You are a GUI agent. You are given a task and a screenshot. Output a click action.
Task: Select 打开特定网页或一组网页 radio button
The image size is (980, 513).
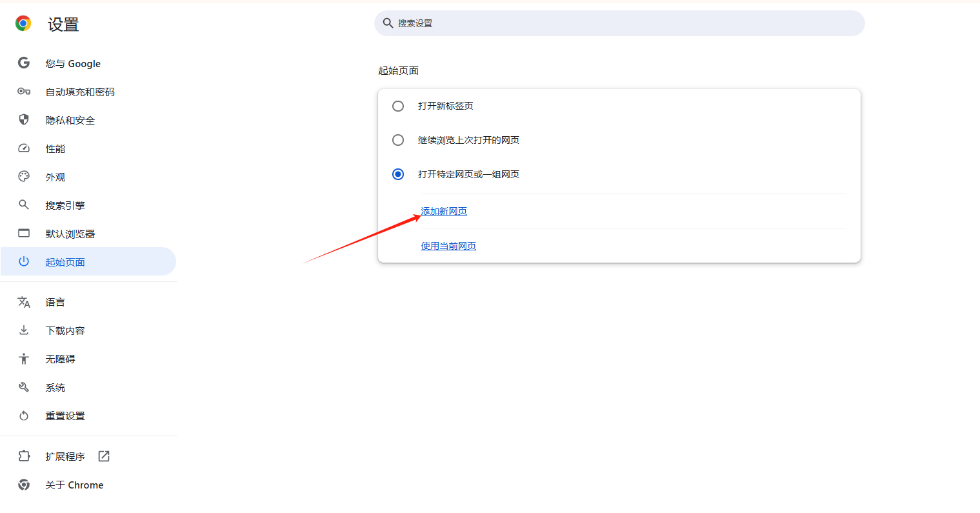pos(398,174)
